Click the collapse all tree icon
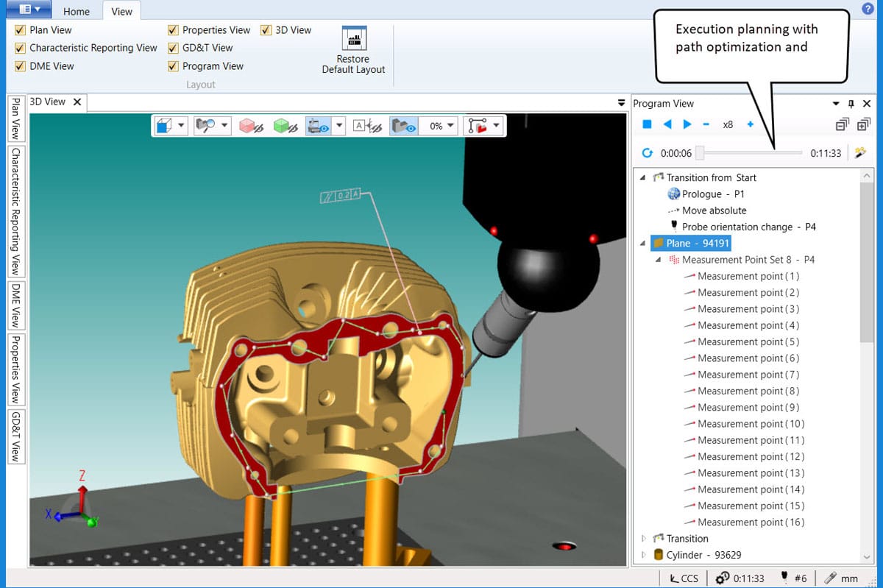This screenshot has width=883, height=588. (x=842, y=125)
